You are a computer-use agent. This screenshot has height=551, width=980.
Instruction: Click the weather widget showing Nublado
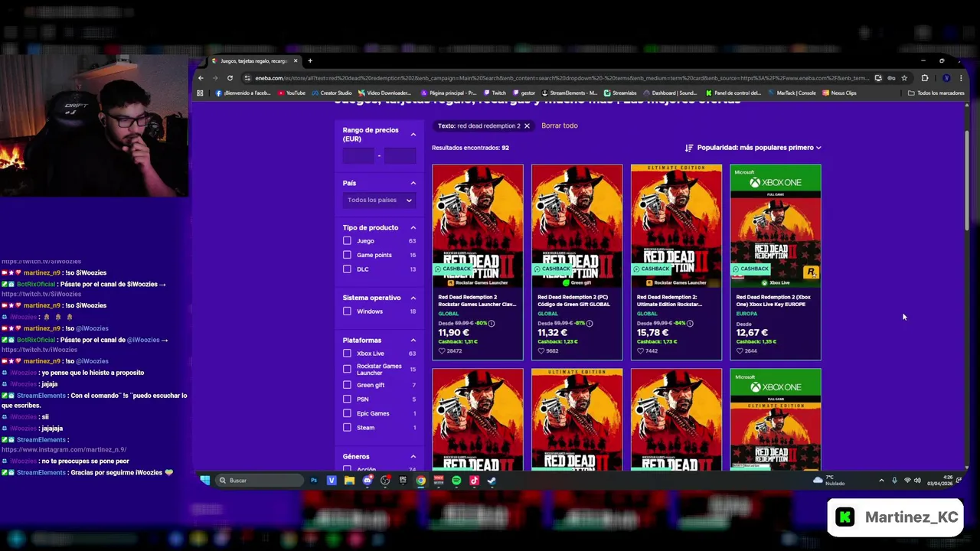pos(829,481)
